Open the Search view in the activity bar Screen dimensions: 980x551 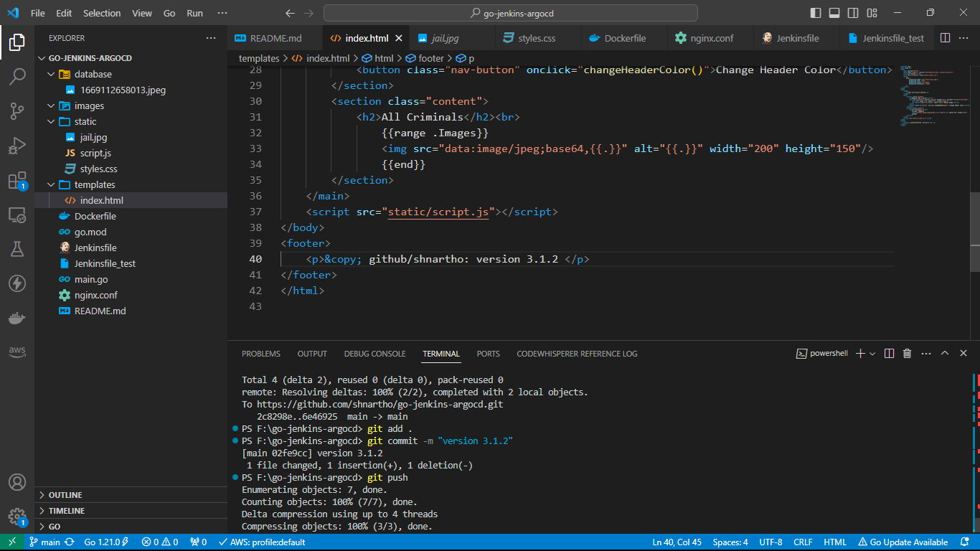pyautogui.click(x=17, y=77)
